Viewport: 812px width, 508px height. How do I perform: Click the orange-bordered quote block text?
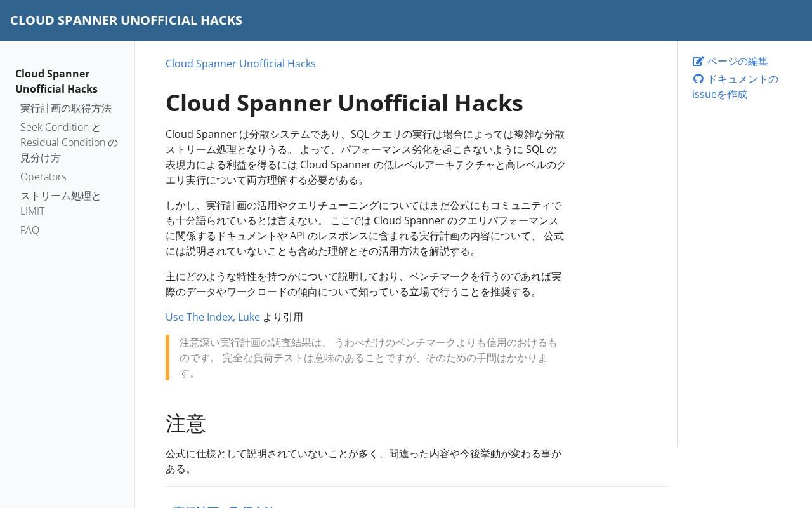(x=368, y=358)
